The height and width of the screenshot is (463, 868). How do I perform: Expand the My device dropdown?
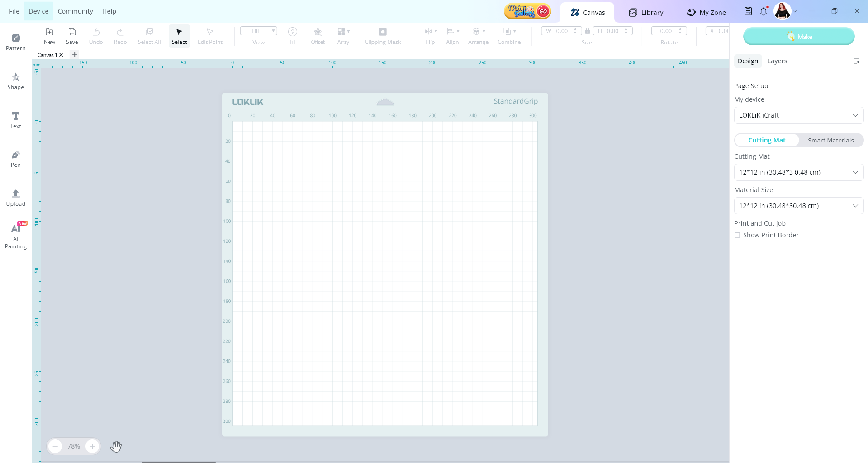click(798, 115)
